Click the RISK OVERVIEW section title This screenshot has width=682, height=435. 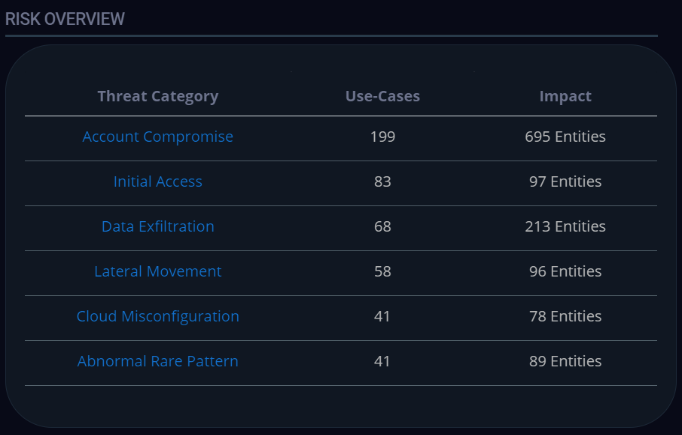[65, 18]
